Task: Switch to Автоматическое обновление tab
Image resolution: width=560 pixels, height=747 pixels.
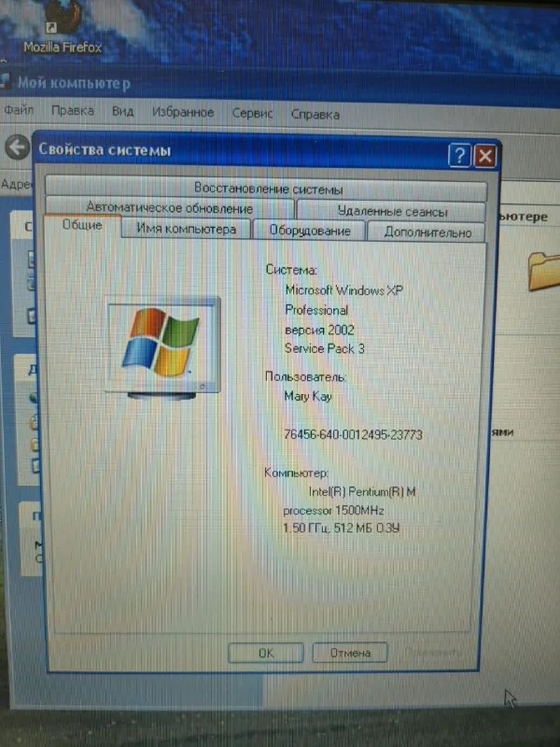Action: (x=170, y=207)
